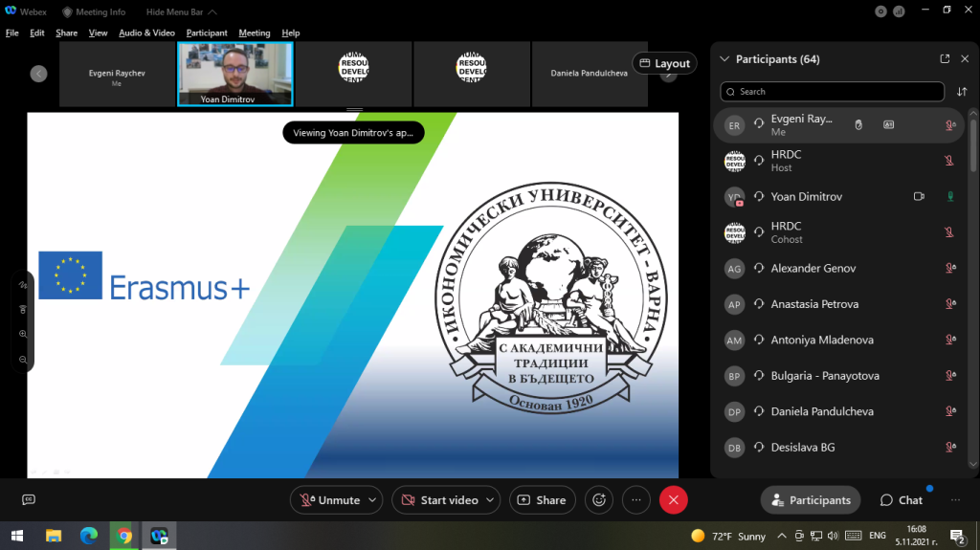This screenshot has height=550, width=980.
Task: Open the View menu
Action: click(x=98, y=33)
